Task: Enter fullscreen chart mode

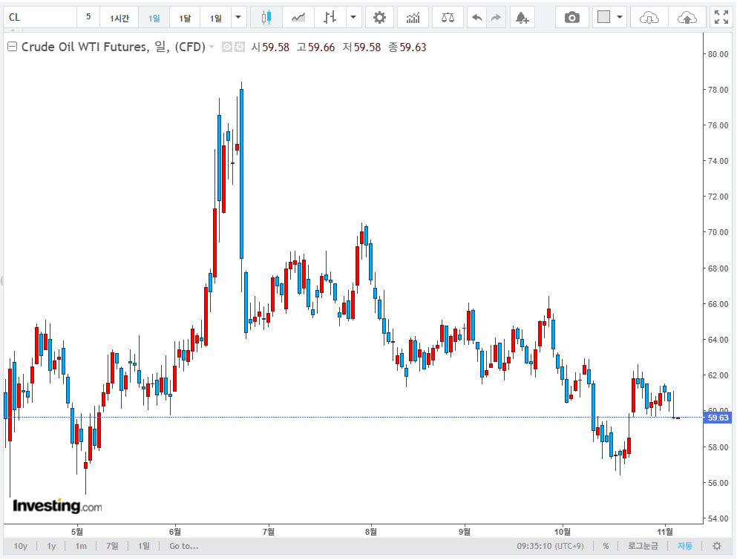Action: click(x=720, y=17)
